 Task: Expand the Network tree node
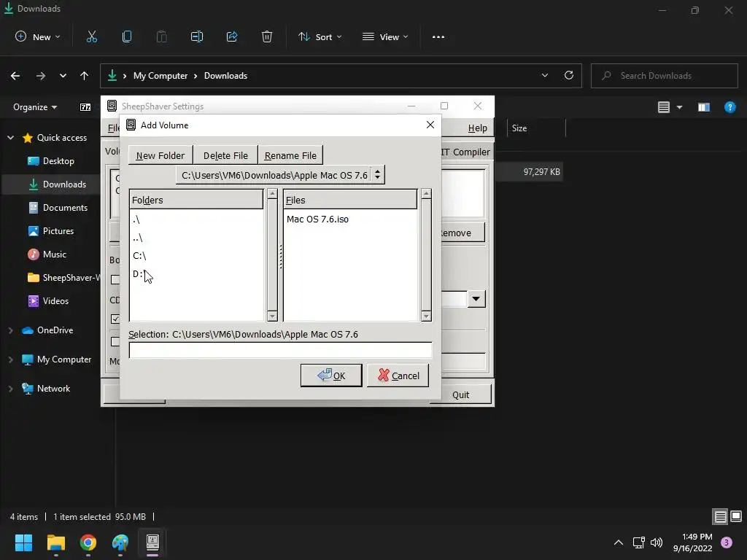click(10, 389)
